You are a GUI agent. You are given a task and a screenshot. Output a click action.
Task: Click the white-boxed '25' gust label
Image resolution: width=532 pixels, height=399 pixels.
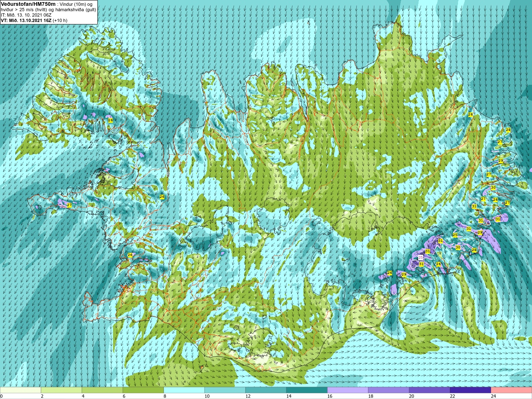[421, 258]
